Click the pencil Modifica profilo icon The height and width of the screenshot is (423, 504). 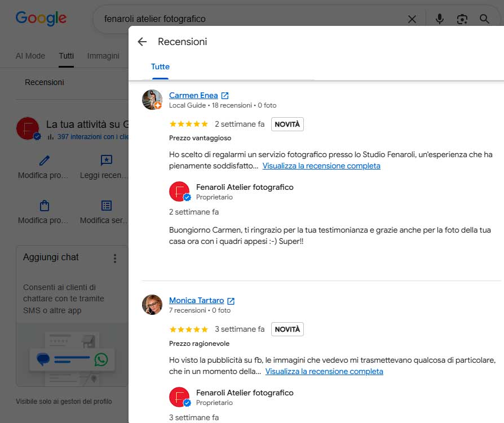pyautogui.click(x=45, y=161)
